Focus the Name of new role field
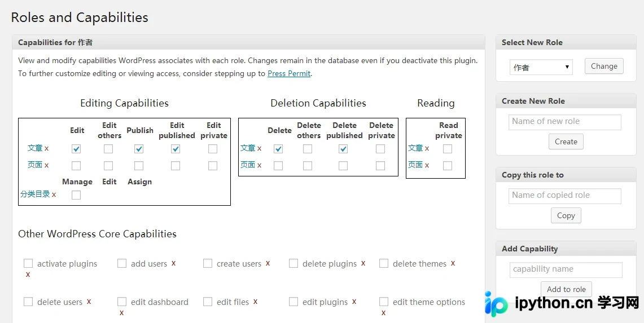The width and height of the screenshot is (644, 323). pos(565,122)
